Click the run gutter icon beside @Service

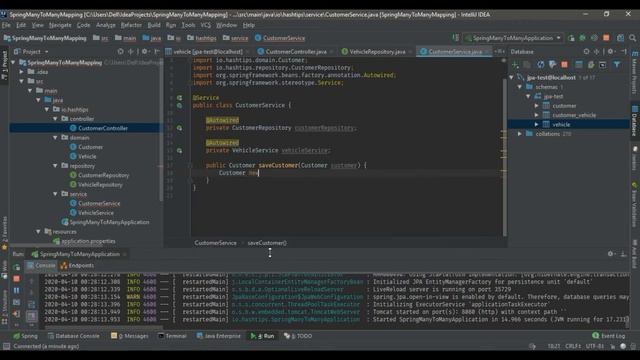point(180,98)
